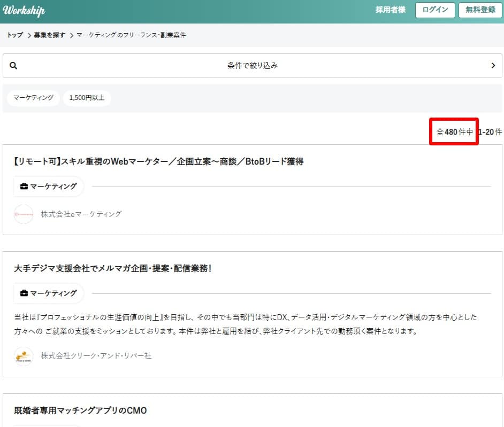Image resolution: width=504 pixels, height=427 pixels.
Task: Open 募集を探す in the breadcrumb
Action: point(49,35)
